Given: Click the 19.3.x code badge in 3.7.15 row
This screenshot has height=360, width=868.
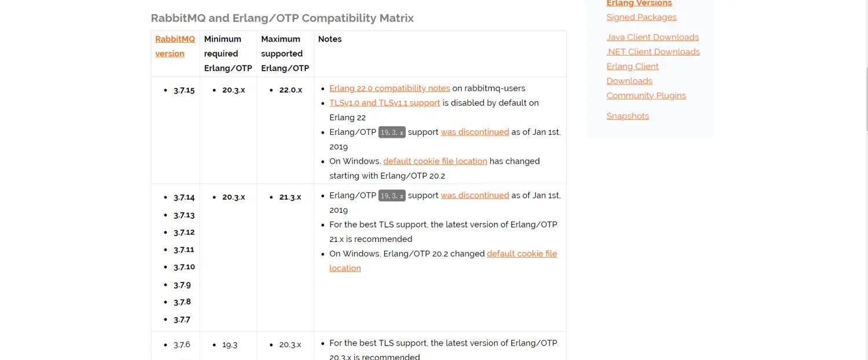Looking at the screenshot, I should pos(392,132).
